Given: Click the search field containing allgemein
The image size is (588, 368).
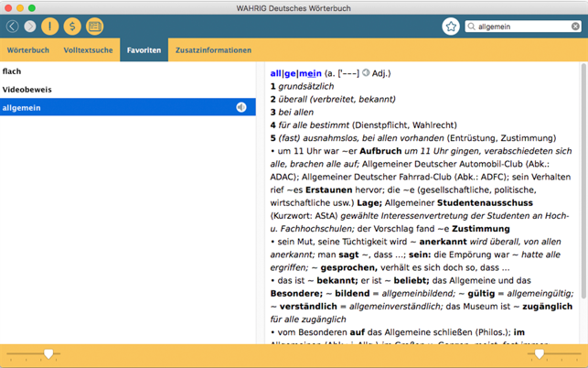Looking at the screenshot, I should click(523, 27).
